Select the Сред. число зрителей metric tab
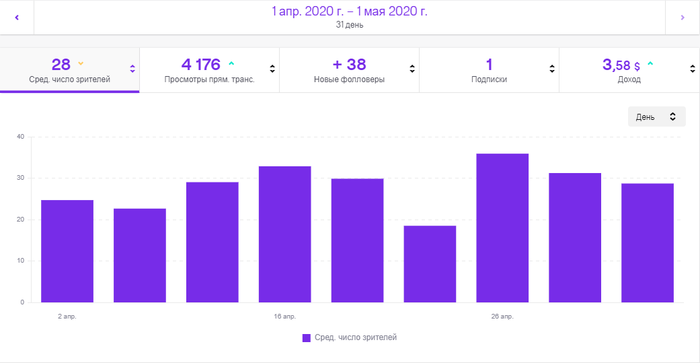 [70, 70]
